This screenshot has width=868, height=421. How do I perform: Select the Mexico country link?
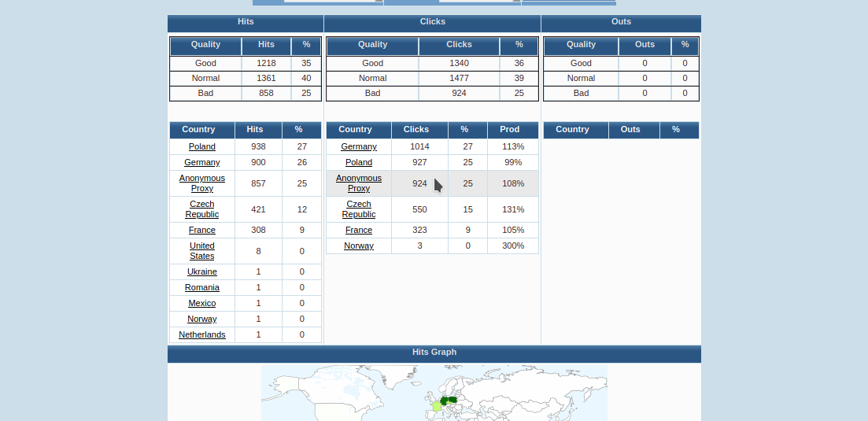(x=202, y=303)
